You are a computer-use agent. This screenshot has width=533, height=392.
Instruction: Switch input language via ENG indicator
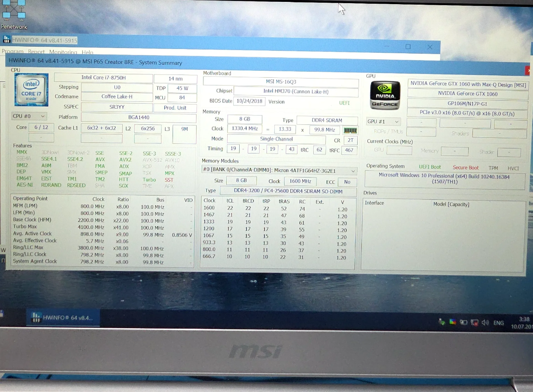click(499, 323)
